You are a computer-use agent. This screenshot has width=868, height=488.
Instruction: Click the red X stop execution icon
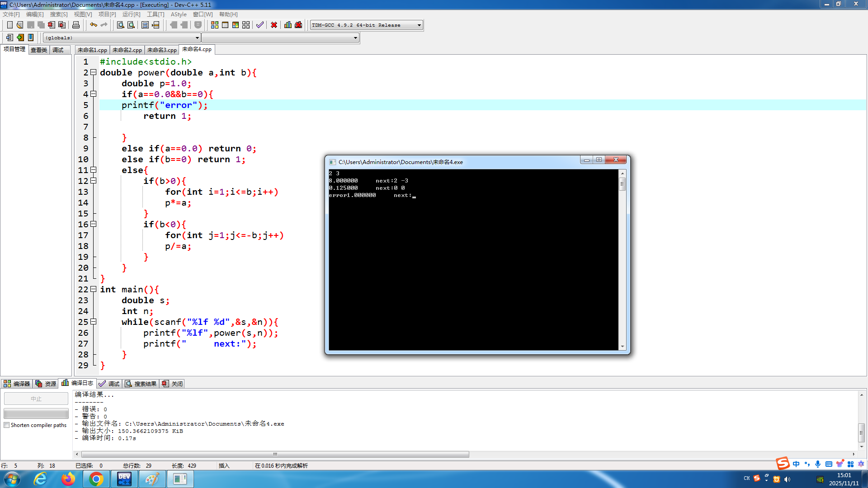(274, 25)
